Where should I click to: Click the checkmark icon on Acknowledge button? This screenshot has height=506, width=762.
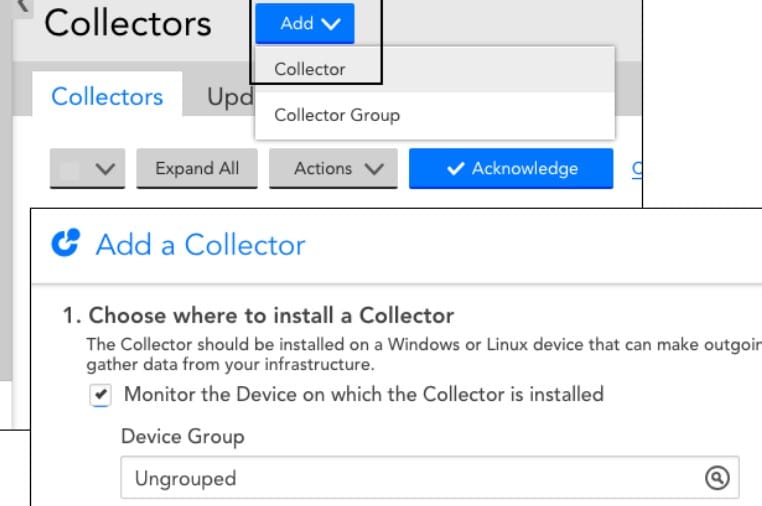455,169
